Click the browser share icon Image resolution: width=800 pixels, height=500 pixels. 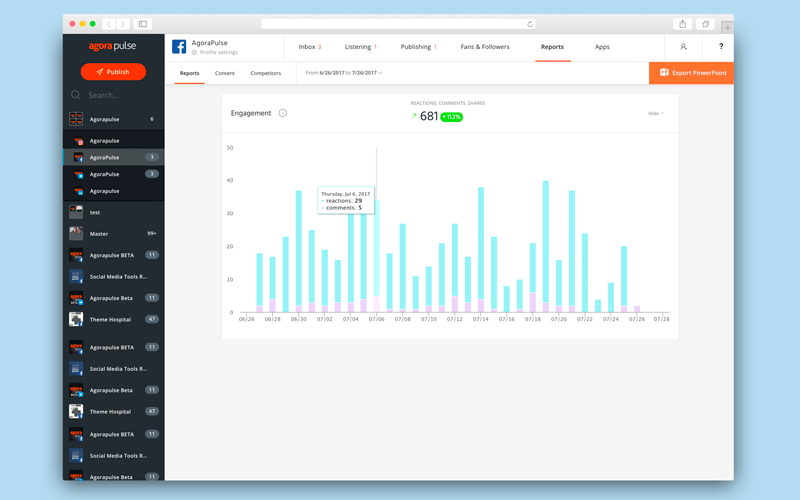682,24
